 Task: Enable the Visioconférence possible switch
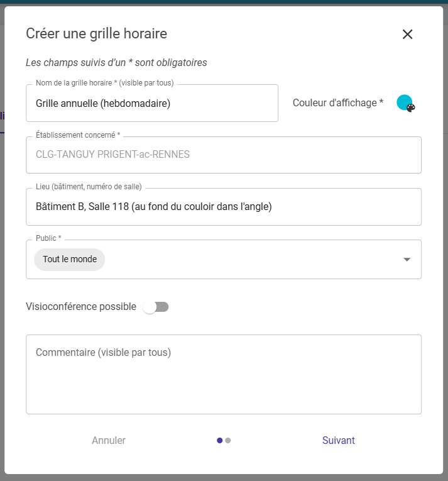click(x=156, y=307)
